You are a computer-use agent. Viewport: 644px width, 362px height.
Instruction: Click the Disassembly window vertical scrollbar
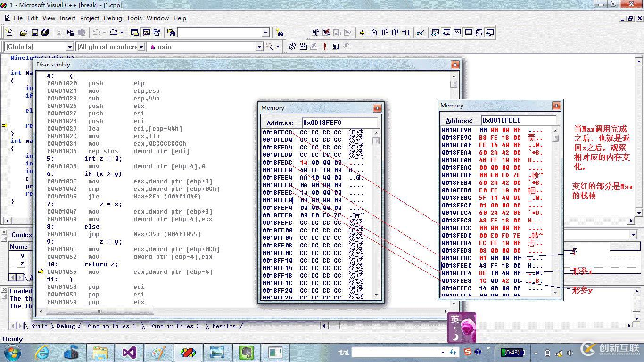pyautogui.click(x=454, y=189)
